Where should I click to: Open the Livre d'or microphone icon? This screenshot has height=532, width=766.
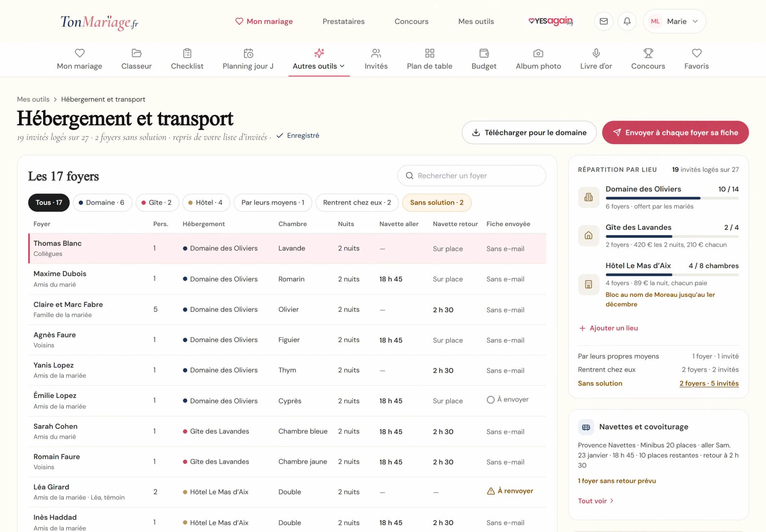pyautogui.click(x=596, y=53)
